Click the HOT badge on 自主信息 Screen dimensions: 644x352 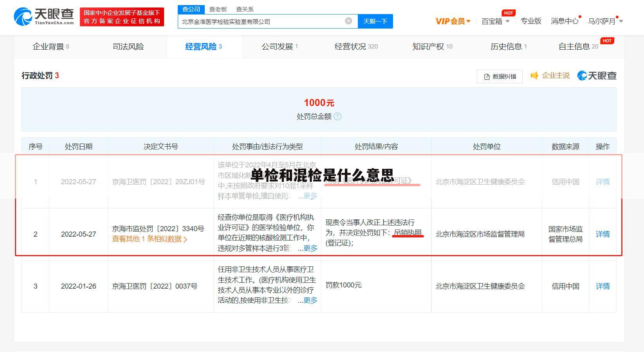(607, 41)
